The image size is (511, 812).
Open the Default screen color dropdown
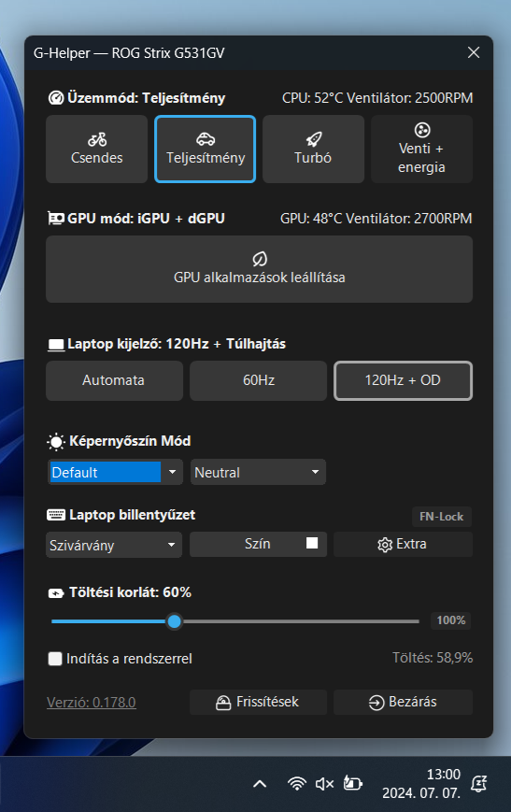115,472
